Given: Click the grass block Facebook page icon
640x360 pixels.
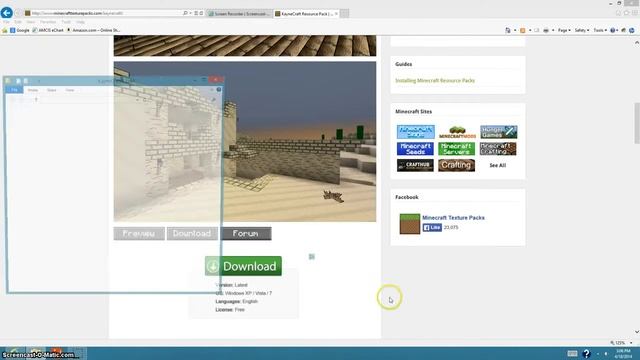Looking at the screenshot, I should click(409, 224).
